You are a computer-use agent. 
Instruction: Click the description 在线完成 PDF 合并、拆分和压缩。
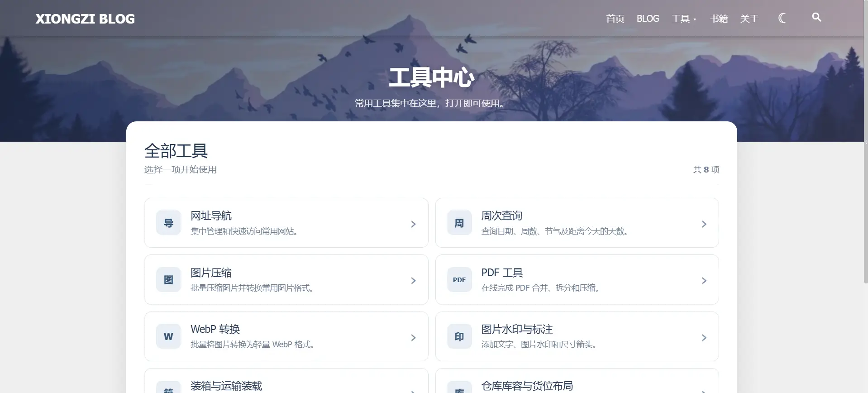pos(541,288)
